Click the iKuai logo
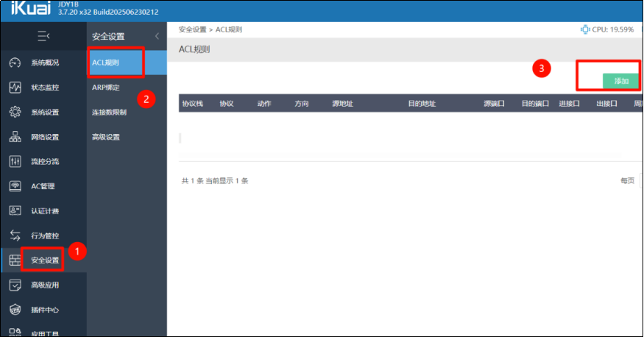The width and height of the screenshot is (644, 337). pos(31,8)
